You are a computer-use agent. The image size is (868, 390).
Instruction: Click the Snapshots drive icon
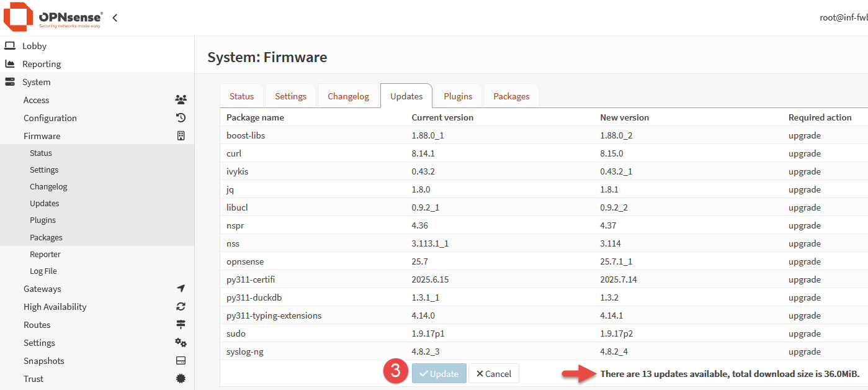tap(181, 361)
